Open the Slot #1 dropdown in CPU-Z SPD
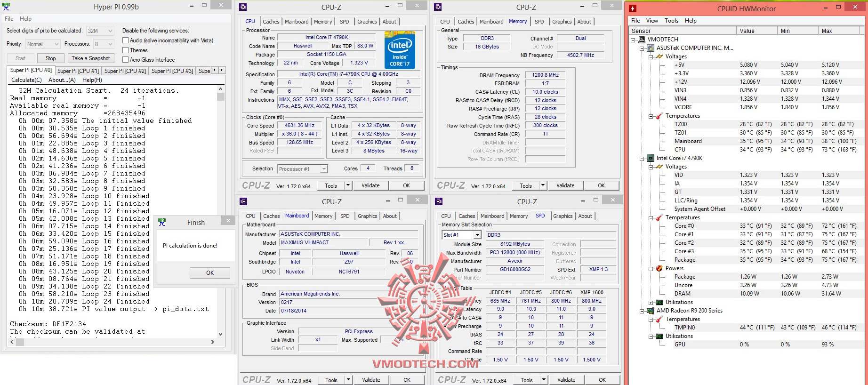868x385 pixels. tap(461, 235)
